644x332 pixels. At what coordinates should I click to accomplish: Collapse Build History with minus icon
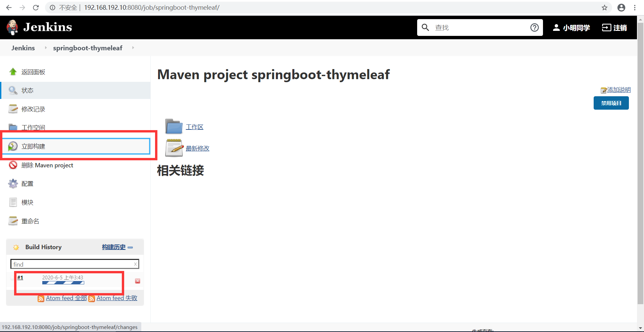[130, 247]
